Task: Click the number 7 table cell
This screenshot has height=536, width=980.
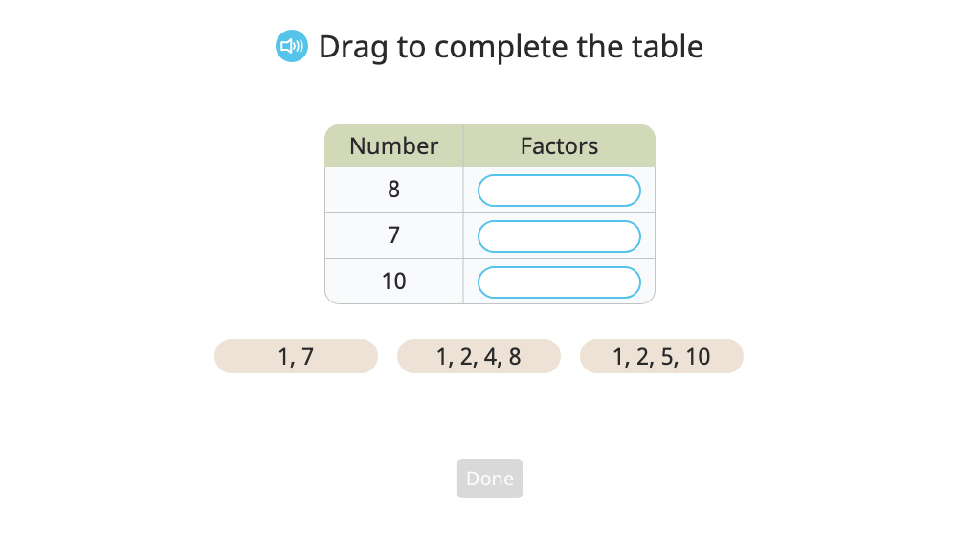Action: click(393, 236)
